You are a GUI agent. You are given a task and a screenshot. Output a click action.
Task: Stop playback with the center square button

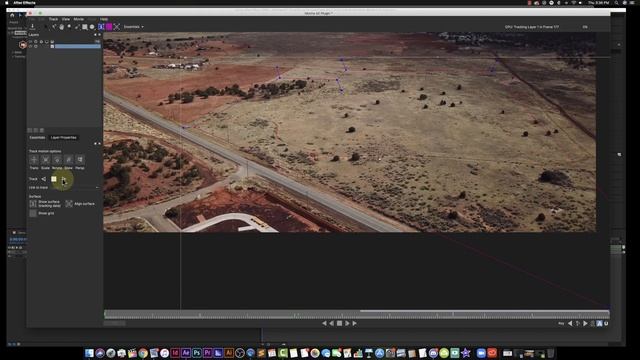tap(339, 323)
